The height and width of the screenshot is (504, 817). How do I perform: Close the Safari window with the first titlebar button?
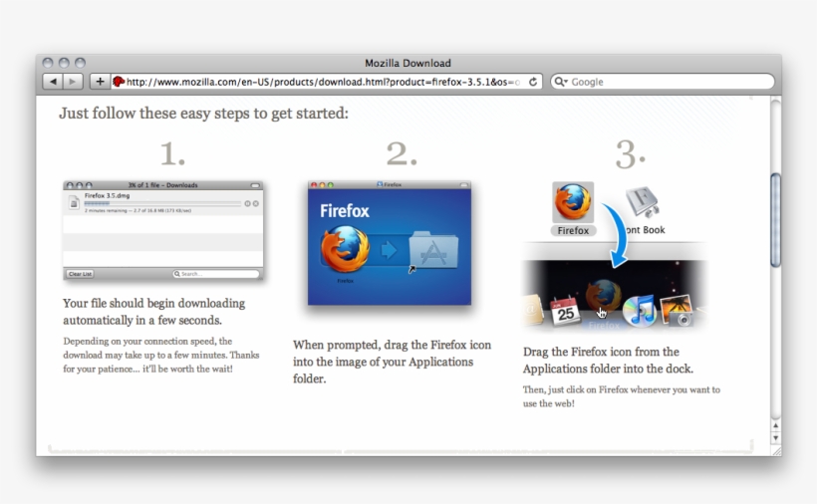(48, 63)
